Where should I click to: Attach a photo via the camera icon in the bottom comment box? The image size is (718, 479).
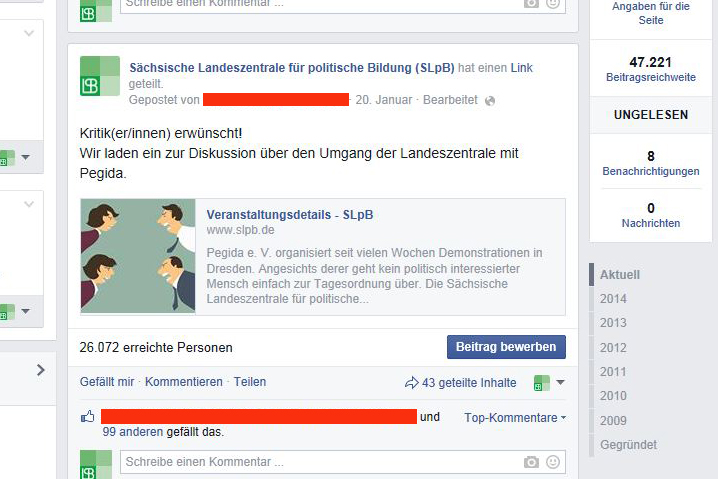pyautogui.click(x=531, y=462)
